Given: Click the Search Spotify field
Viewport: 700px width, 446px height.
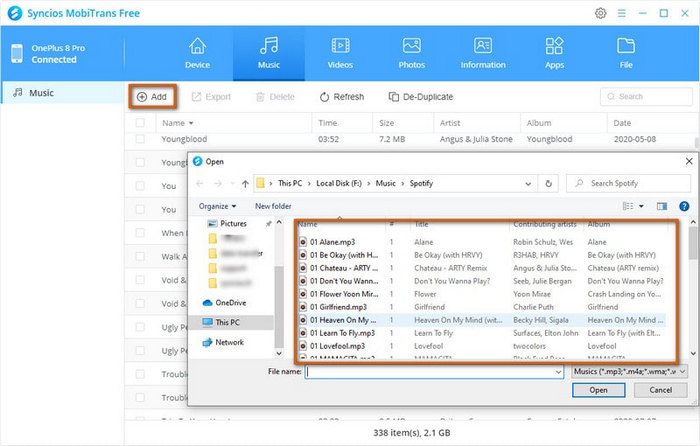Looking at the screenshot, I should coord(629,183).
